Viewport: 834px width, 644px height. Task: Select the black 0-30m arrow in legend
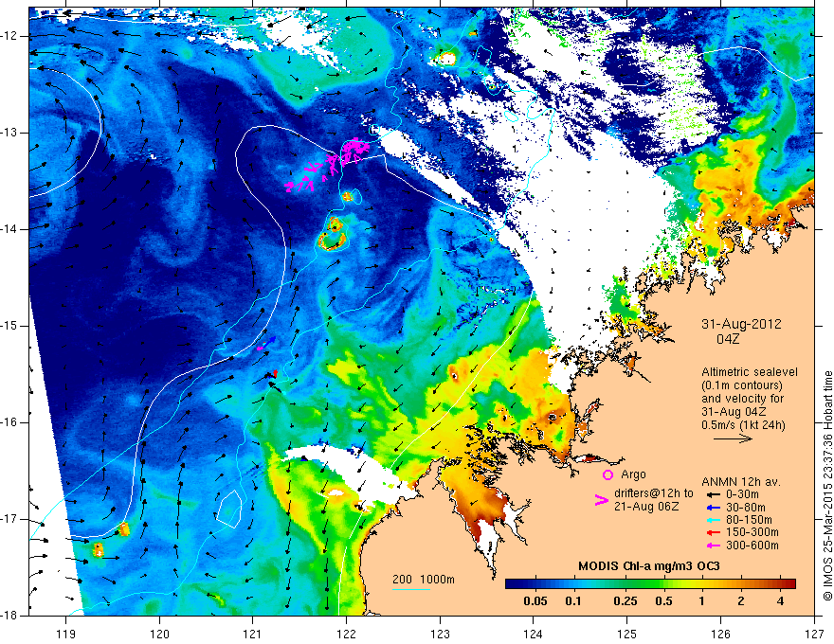tap(714, 494)
